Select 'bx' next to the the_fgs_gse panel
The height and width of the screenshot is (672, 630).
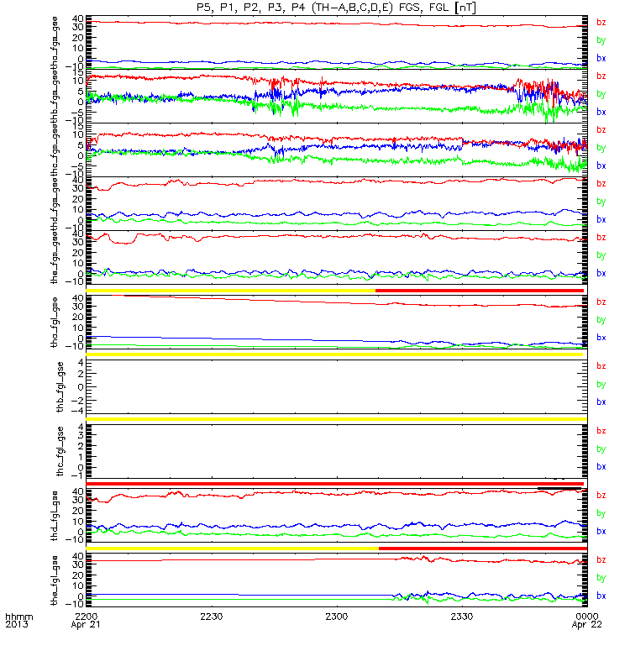point(601,273)
